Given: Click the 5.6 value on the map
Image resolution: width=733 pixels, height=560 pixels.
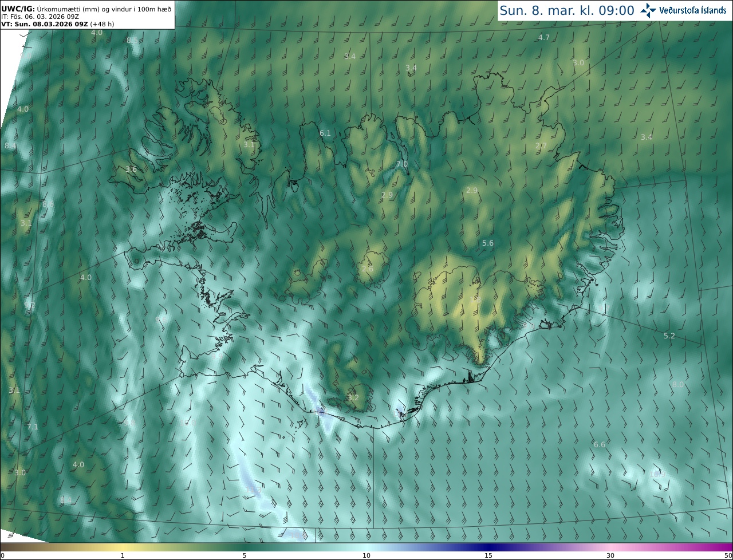Looking at the screenshot, I should point(488,243).
